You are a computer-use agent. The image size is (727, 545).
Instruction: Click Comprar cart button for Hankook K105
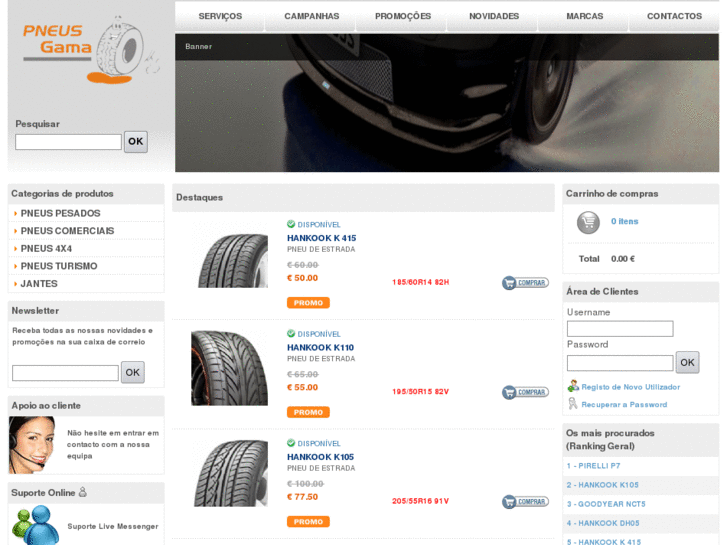pos(525,501)
